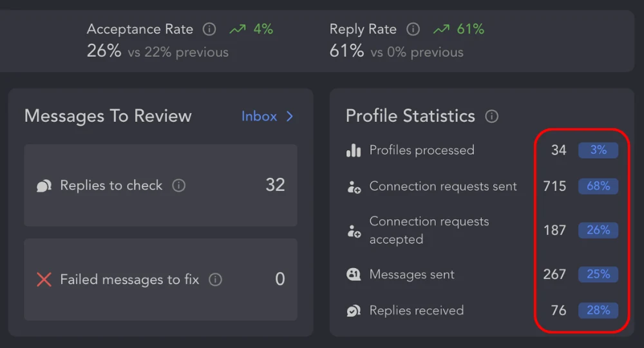Click the Profile Statistics heading
This screenshot has width=644, height=348.
coord(410,116)
